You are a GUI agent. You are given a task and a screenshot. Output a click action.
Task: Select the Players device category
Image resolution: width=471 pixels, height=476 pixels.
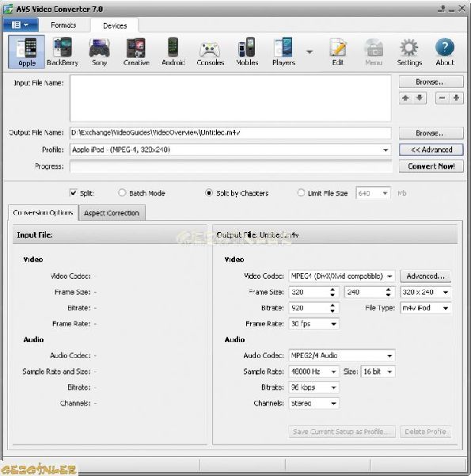click(x=283, y=51)
